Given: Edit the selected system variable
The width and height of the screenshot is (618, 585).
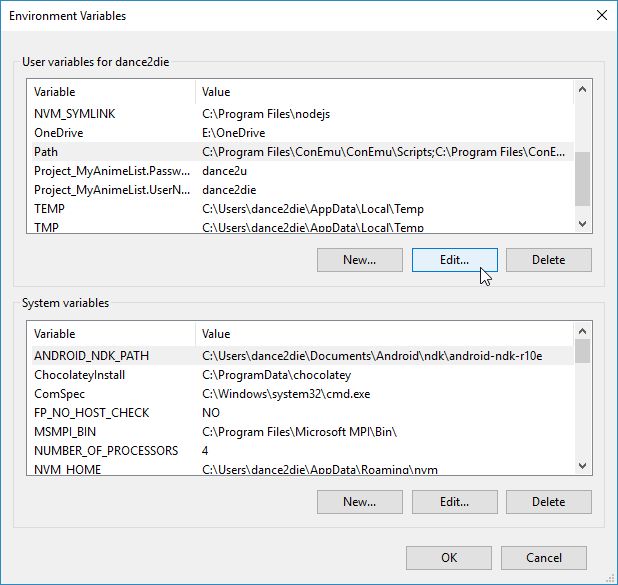Looking at the screenshot, I should [x=454, y=502].
